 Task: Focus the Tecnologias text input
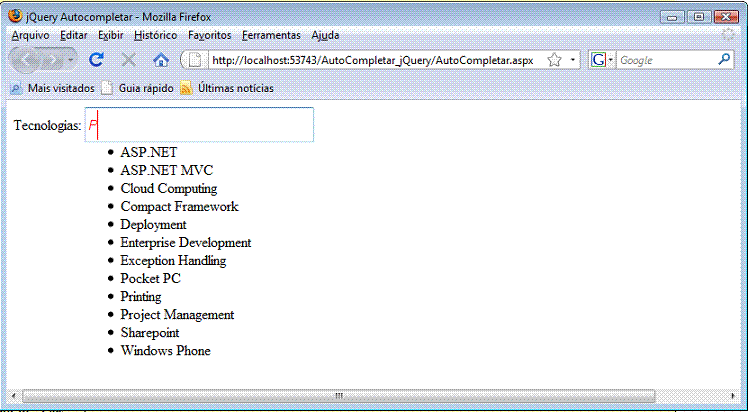[x=199, y=124]
